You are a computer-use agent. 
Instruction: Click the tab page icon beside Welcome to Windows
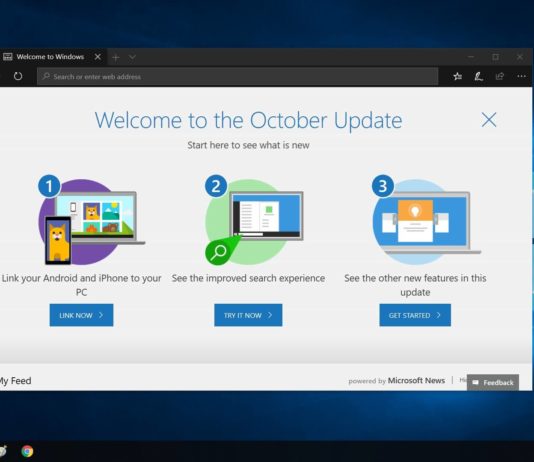7,57
